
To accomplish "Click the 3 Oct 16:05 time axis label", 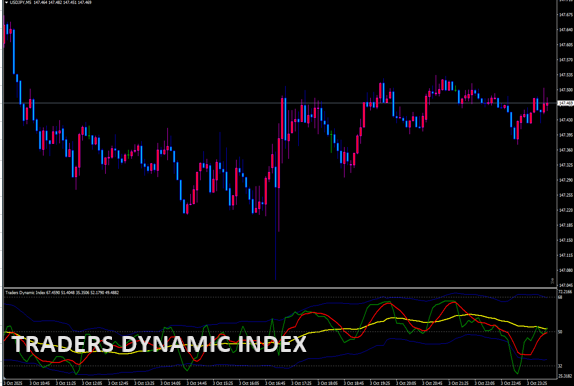I will pyautogui.click(x=249, y=383).
